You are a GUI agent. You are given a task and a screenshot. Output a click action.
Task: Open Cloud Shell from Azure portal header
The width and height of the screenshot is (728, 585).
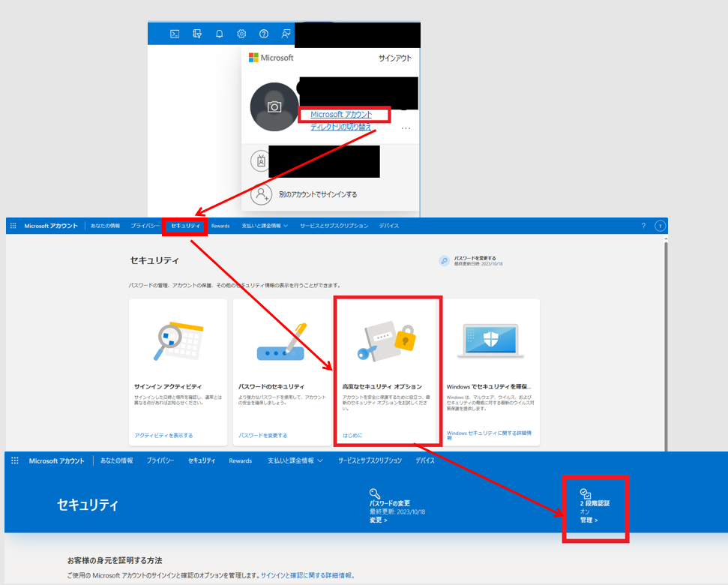tap(175, 34)
